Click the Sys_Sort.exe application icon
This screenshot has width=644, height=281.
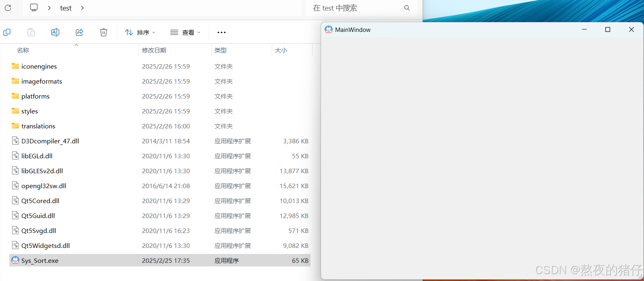pos(15,260)
